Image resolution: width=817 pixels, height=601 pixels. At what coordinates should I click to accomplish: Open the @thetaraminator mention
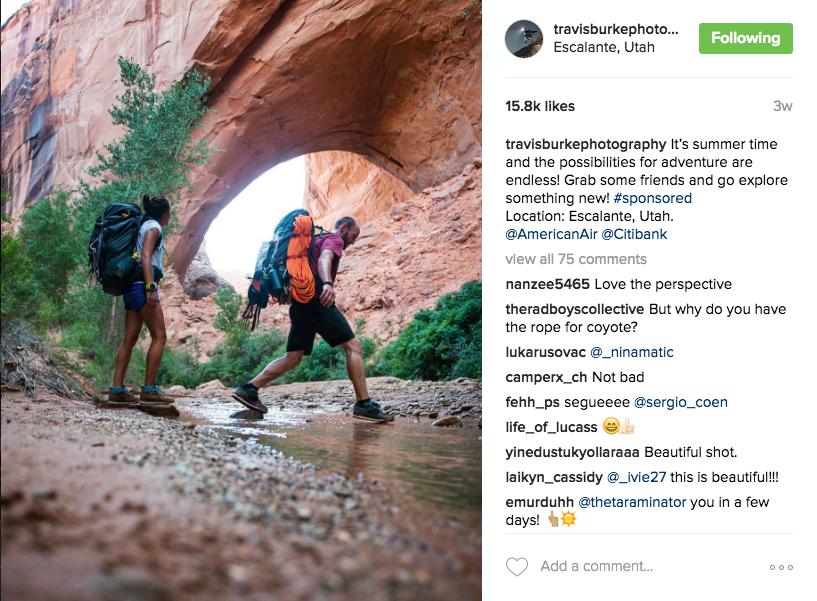[x=632, y=502]
